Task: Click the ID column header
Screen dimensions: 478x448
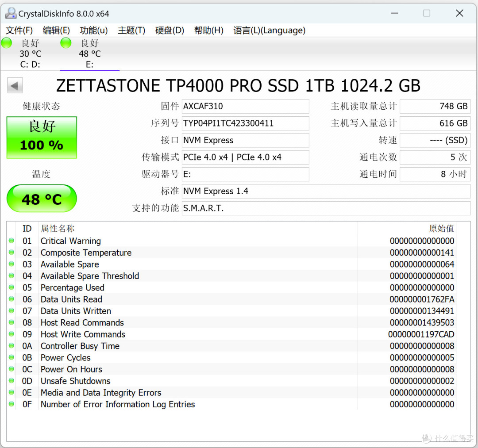Action: (x=27, y=228)
